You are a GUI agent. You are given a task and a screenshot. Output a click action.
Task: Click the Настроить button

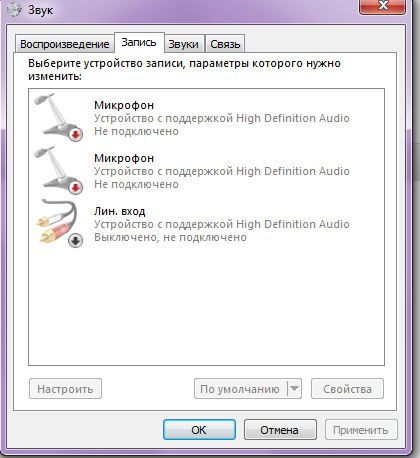(65, 389)
